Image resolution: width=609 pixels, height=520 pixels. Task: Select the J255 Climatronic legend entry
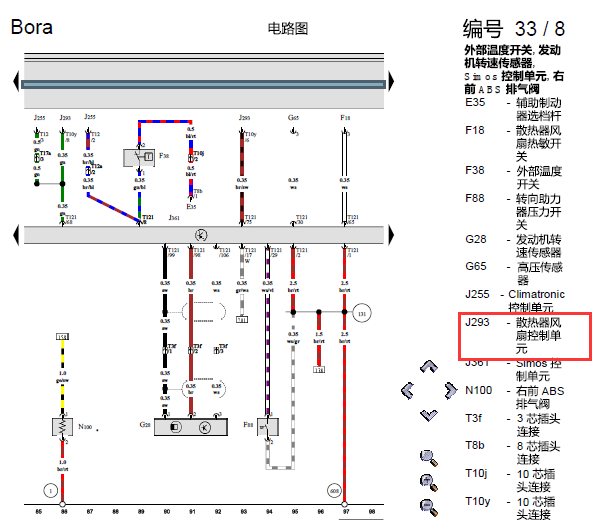pyautogui.click(x=515, y=301)
